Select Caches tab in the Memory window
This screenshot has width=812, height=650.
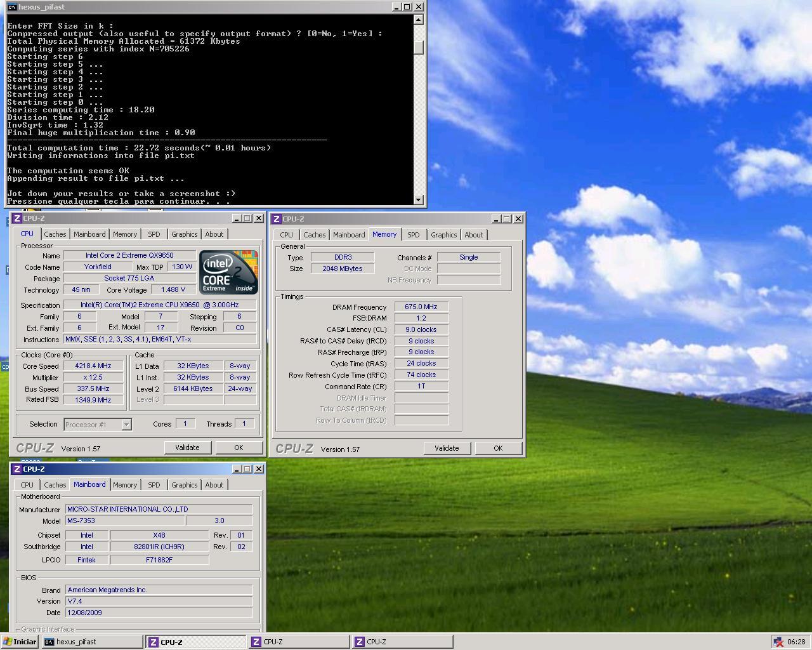[x=314, y=235]
